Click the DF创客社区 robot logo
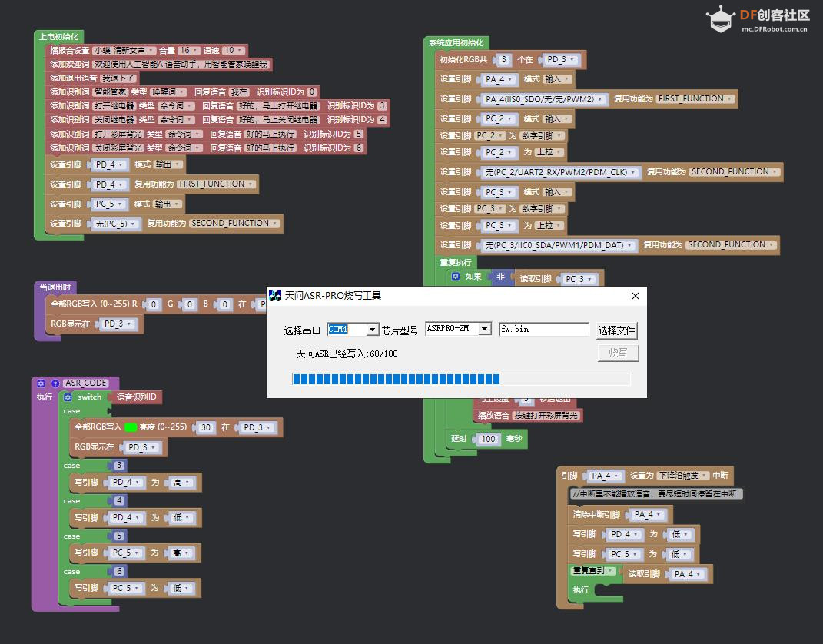 [719, 19]
